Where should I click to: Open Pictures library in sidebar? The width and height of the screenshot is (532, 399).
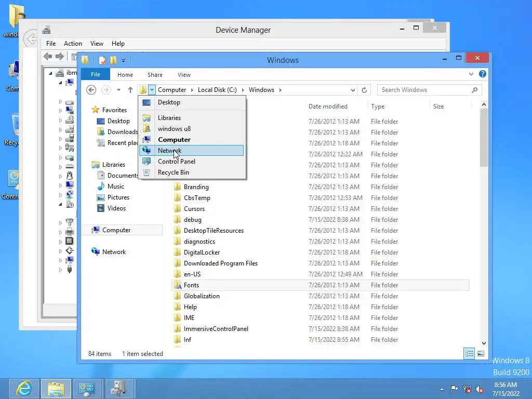(x=118, y=197)
